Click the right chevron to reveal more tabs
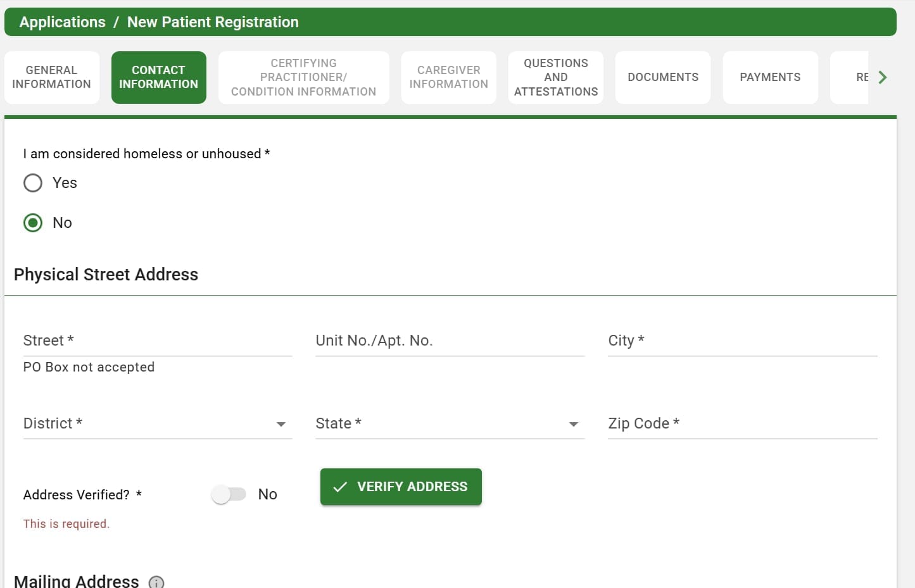This screenshot has height=588, width=915. [883, 77]
